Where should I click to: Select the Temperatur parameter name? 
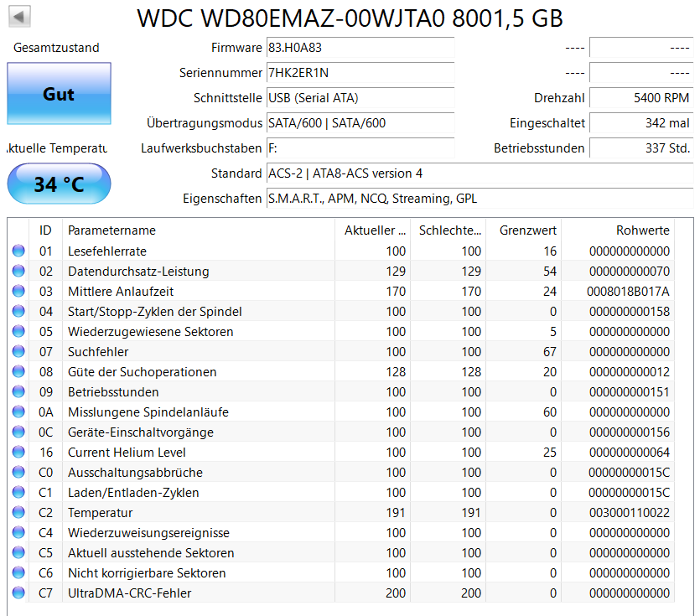(x=100, y=512)
